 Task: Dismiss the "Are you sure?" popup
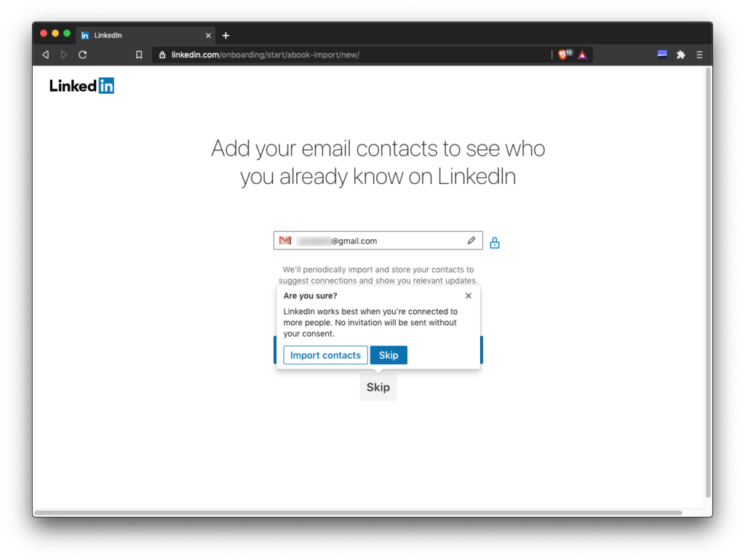click(x=469, y=296)
